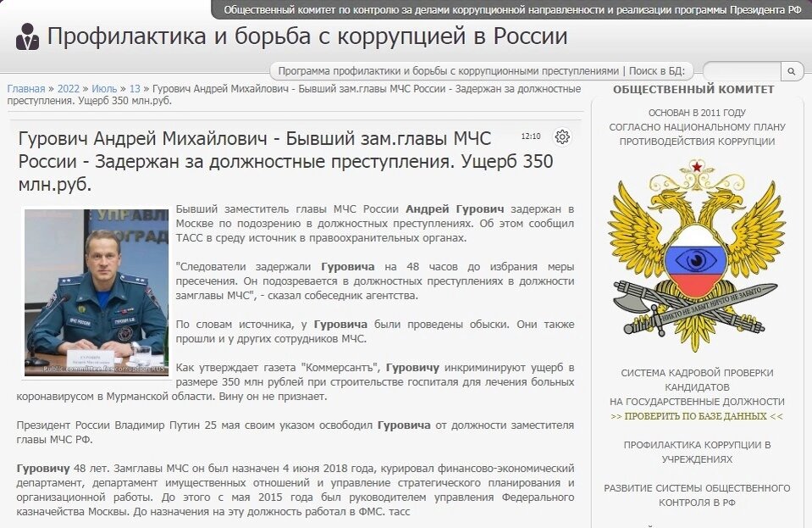Go to Главная breadcrumb link

pos(26,89)
